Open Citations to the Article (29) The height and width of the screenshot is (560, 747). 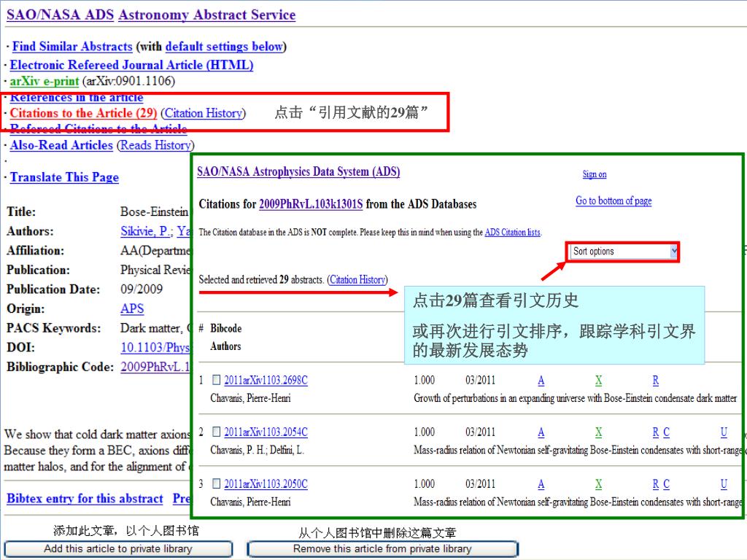[83, 113]
